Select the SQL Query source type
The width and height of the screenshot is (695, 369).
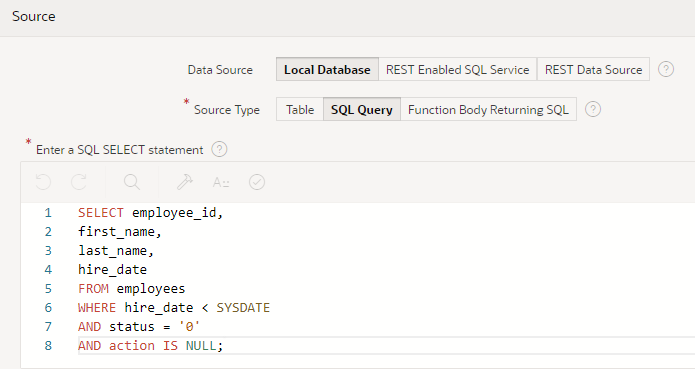pos(362,109)
